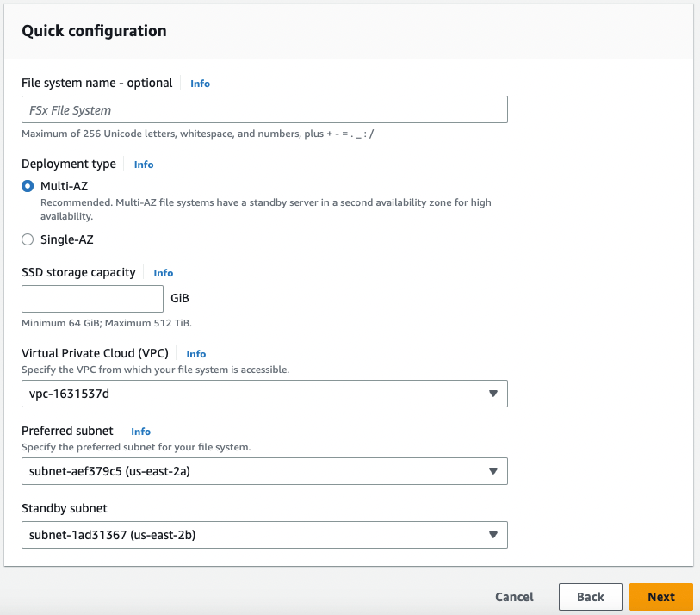Screen dimensions: 700x615
Task: Click the Preferred subnet dropdown arrow icon
Action: 493,471
